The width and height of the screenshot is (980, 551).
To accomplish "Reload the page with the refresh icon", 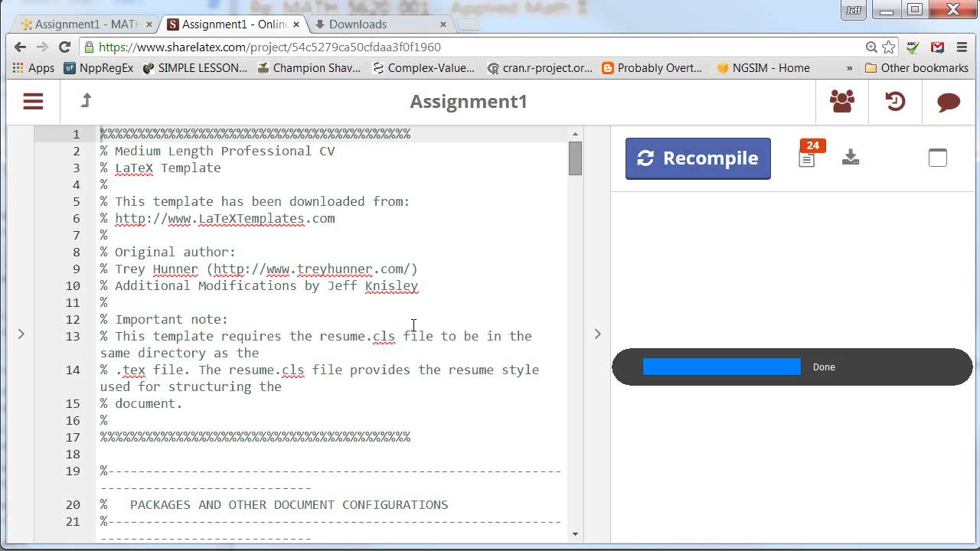I will click(x=65, y=47).
